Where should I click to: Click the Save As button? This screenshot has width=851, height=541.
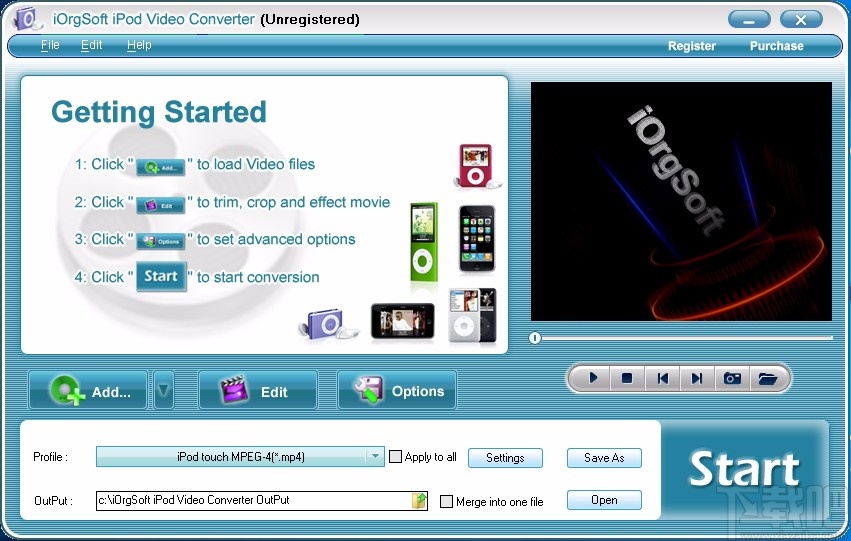pos(604,457)
